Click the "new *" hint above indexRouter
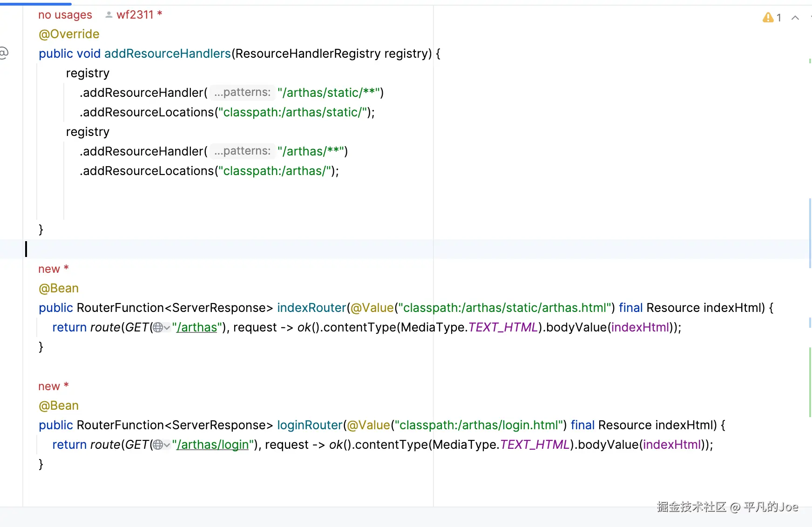Viewport: 812px width, 527px height. coord(54,269)
